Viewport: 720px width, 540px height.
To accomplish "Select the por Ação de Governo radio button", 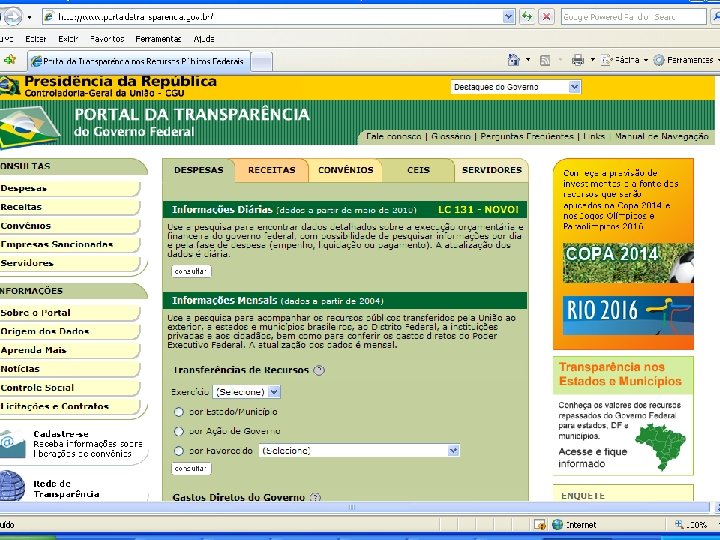I will pos(179,431).
